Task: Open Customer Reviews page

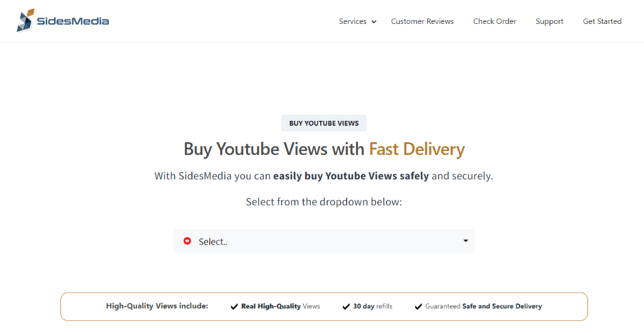Action: pos(422,21)
